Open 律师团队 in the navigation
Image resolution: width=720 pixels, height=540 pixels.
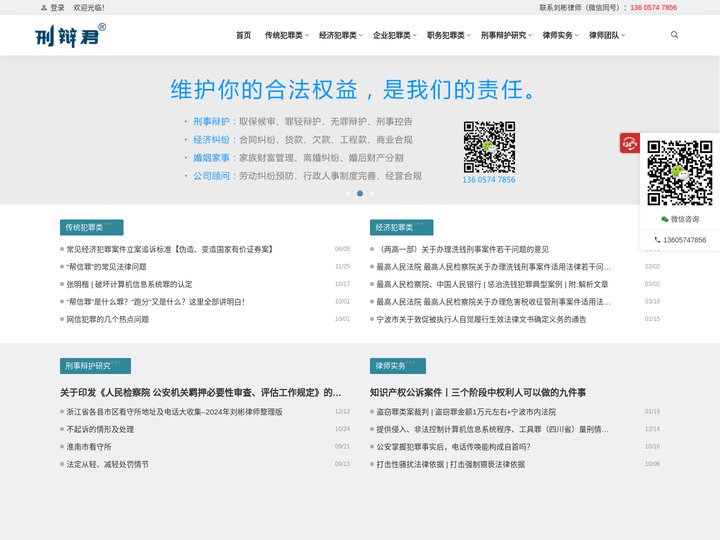[604, 35]
